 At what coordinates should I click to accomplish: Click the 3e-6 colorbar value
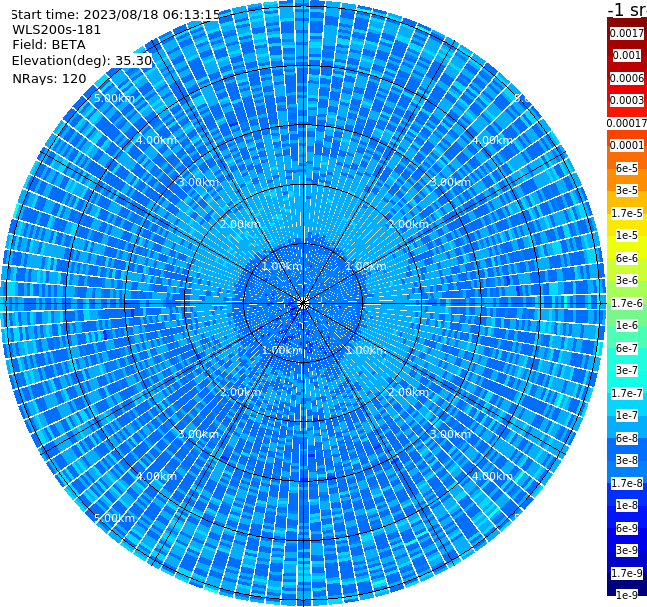pyautogui.click(x=627, y=280)
